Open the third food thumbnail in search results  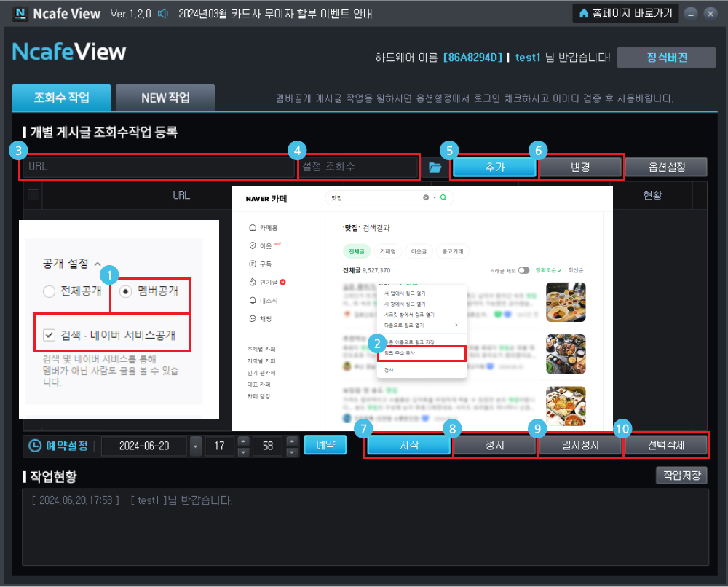click(x=566, y=406)
